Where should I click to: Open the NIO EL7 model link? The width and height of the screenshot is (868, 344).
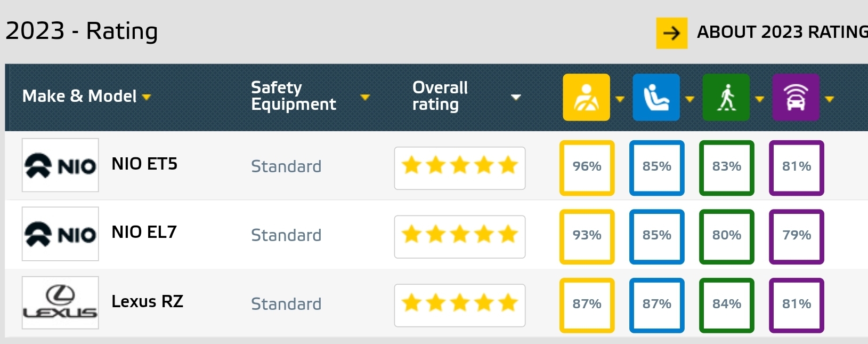144,232
